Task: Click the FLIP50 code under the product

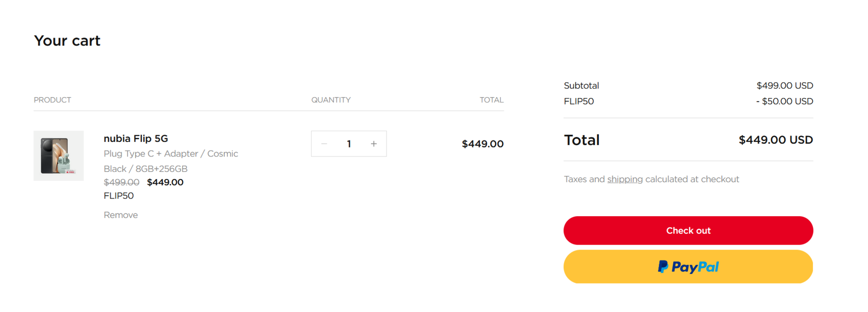Action: (119, 196)
